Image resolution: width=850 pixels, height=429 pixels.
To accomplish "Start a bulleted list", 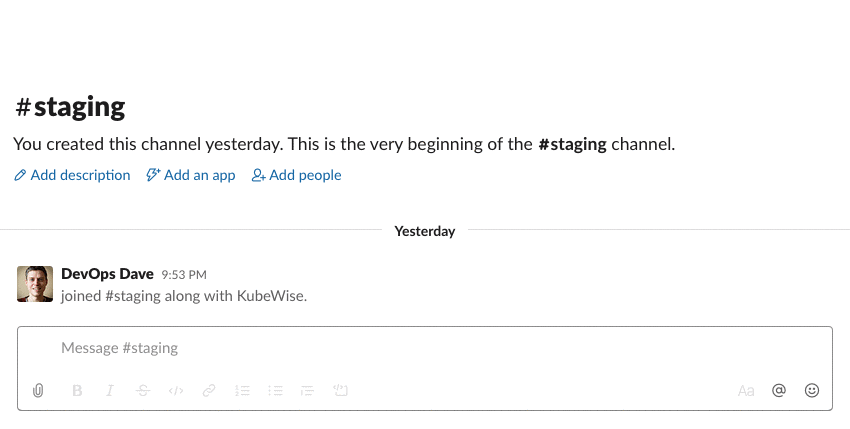I will (275, 390).
